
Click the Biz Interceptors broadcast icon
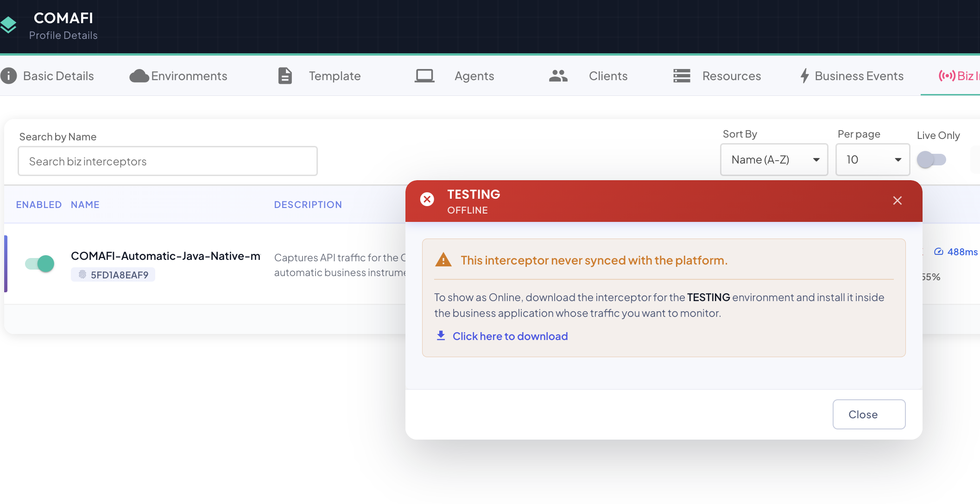coord(947,76)
